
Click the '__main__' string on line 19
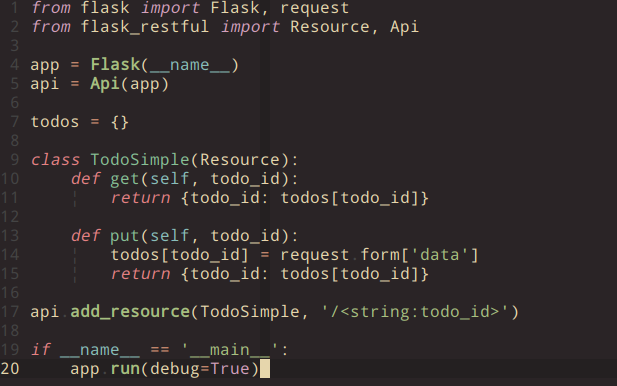click(x=230, y=349)
